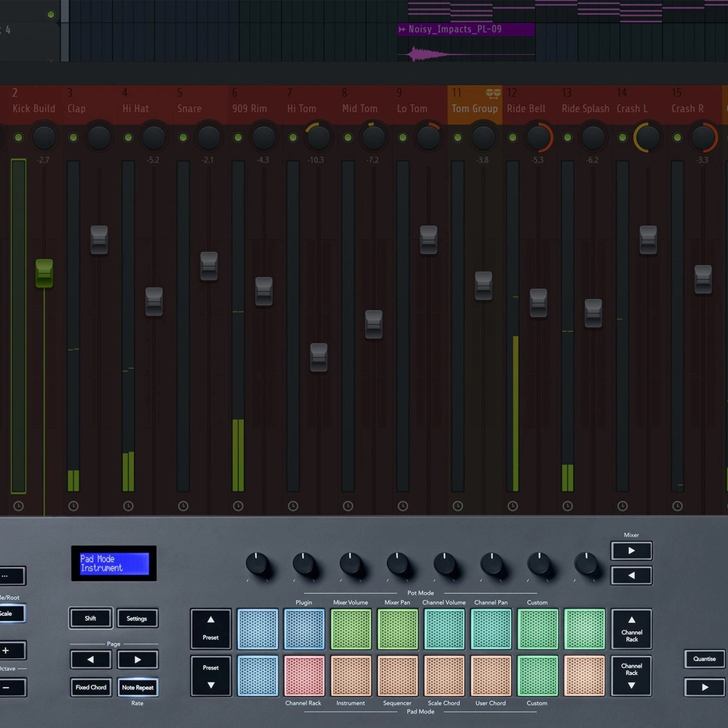Viewport: 728px width, 728px height.
Task: Open Settings on the FLkey controller
Action: [x=137, y=618]
